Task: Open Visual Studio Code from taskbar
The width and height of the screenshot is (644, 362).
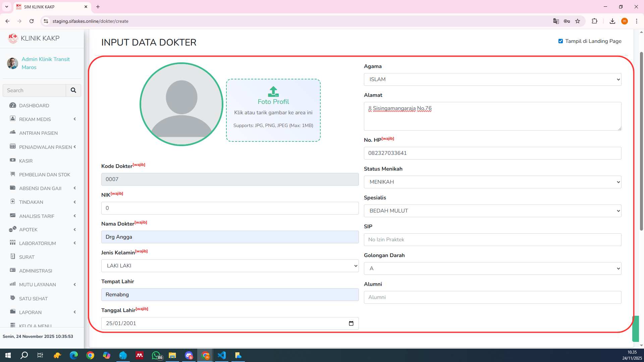Action: (222, 355)
